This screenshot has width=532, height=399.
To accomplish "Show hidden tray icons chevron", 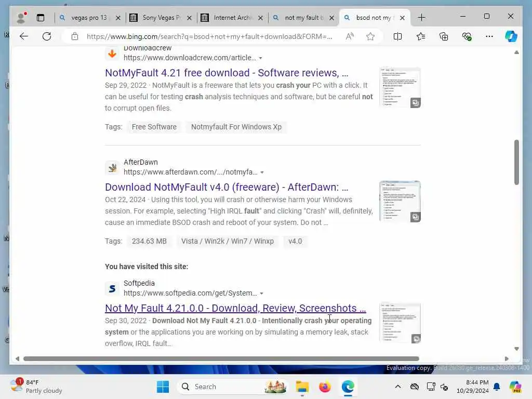I will tap(398, 387).
